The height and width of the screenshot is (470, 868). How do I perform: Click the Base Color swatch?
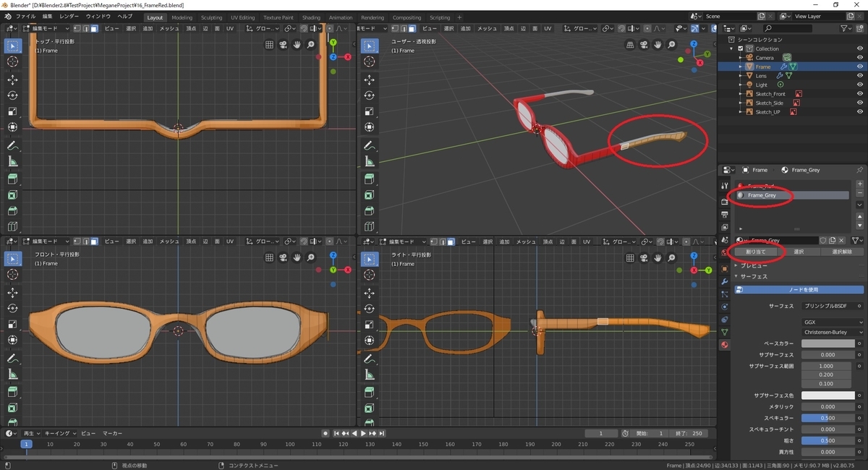[x=828, y=343]
